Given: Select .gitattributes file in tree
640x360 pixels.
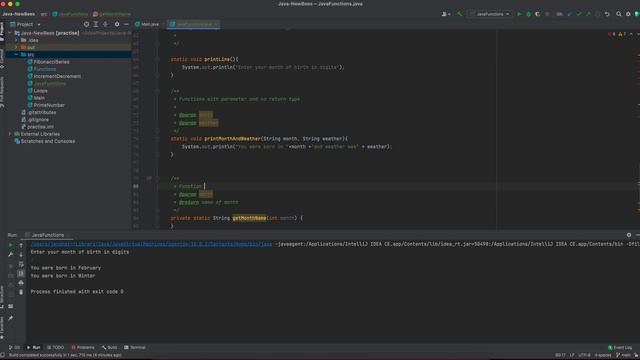Looking at the screenshot, I should pos(39,112).
